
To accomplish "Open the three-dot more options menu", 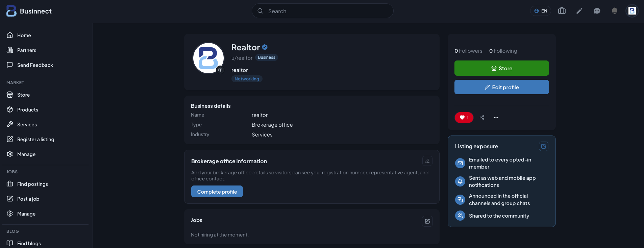I will (496, 118).
